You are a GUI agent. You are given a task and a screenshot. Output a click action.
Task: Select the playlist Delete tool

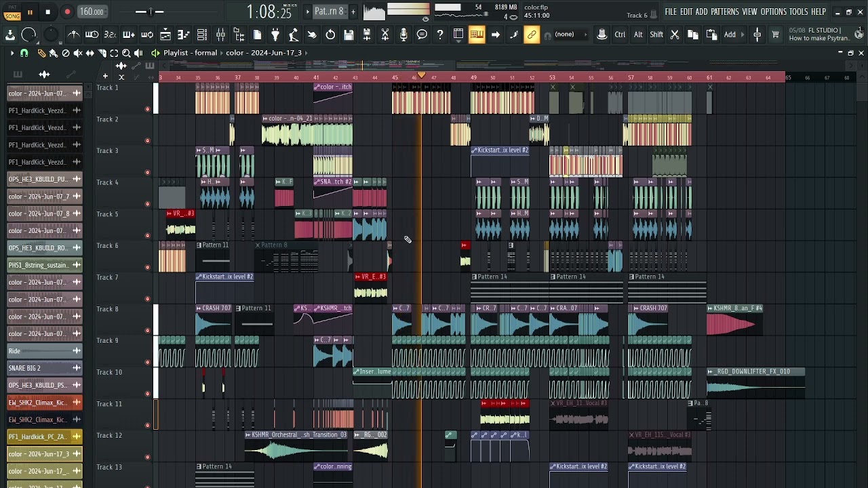click(66, 53)
